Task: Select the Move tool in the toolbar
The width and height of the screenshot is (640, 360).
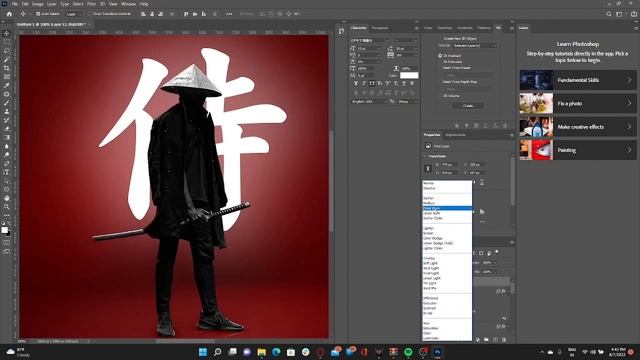Action: coord(7,33)
